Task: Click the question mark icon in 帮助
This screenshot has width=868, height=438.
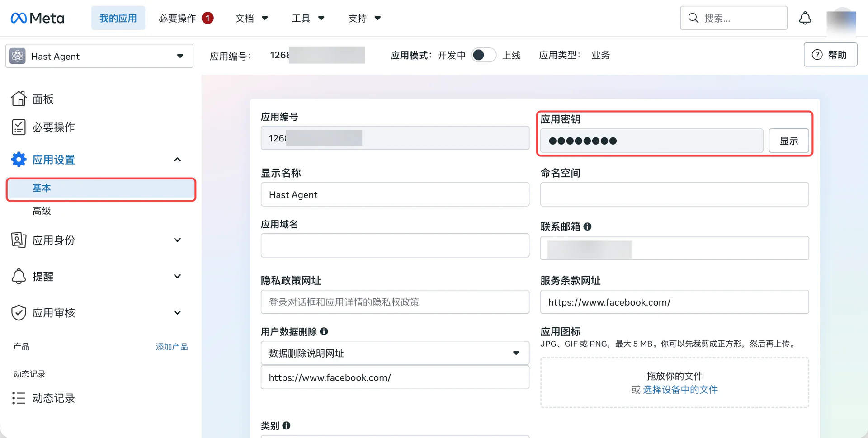Action: 817,55
